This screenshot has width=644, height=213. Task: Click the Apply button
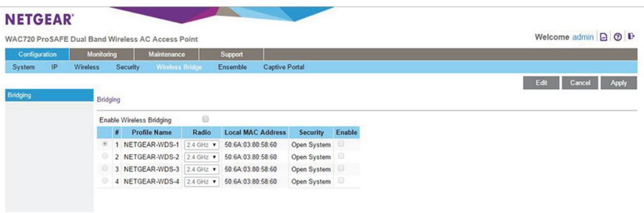(x=618, y=83)
